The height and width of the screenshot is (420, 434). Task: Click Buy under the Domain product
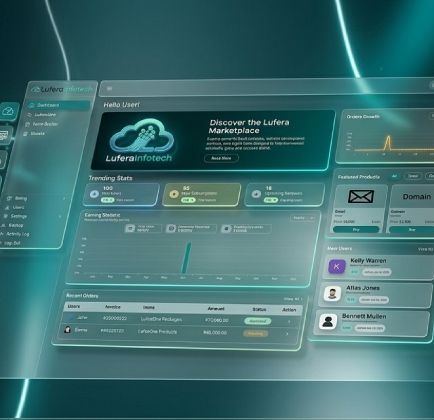click(x=412, y=229)
